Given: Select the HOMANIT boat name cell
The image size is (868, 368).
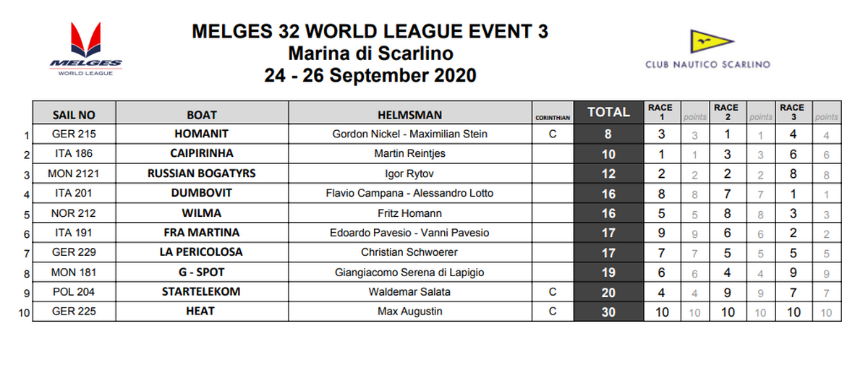Looking at the screenshot, I should [201, 134].
